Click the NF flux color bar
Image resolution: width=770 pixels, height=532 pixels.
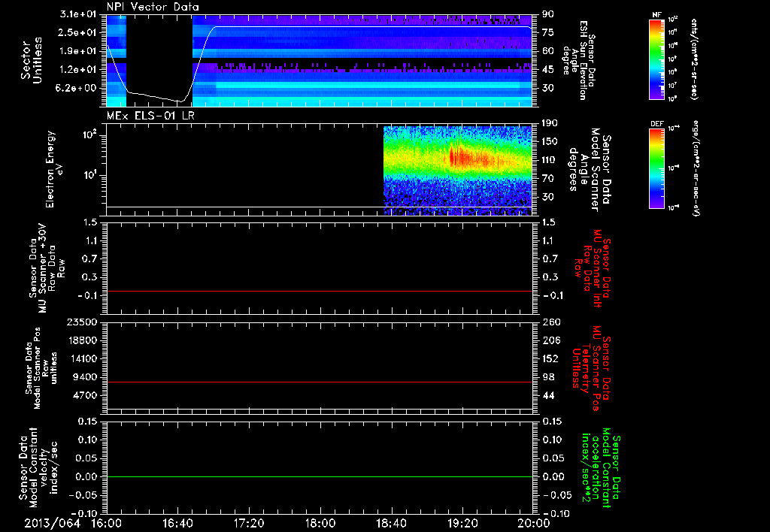pyautogui.click(x=656, y=59)
